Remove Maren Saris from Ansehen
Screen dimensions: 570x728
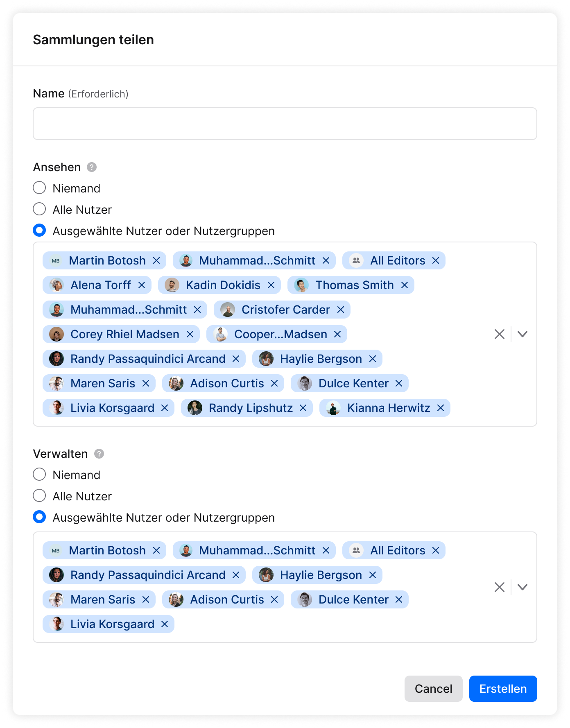pyautogui.click(x=146, y=383)
